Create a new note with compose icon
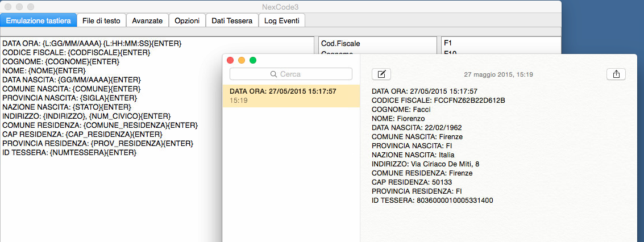The width and height of the screenshot is (644, 242). [x=381, y=74]
